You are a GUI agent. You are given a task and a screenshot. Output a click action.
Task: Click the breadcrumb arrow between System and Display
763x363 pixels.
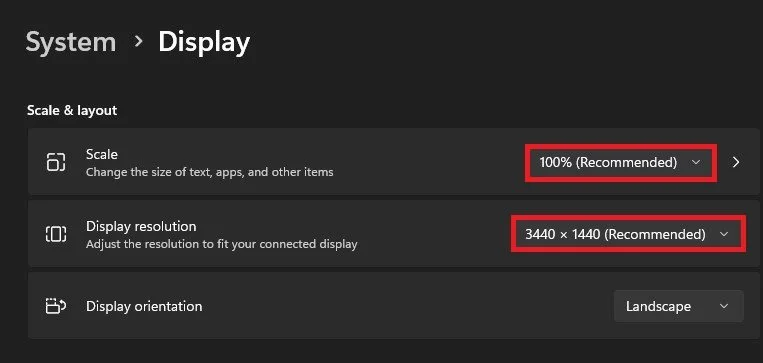click(x=139, y=41)
